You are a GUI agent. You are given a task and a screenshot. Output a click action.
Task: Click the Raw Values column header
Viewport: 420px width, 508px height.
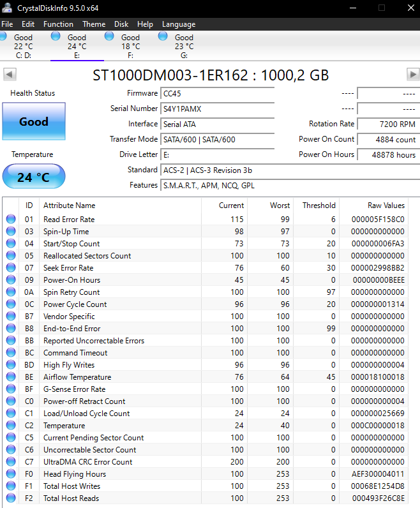coord(373,205)
